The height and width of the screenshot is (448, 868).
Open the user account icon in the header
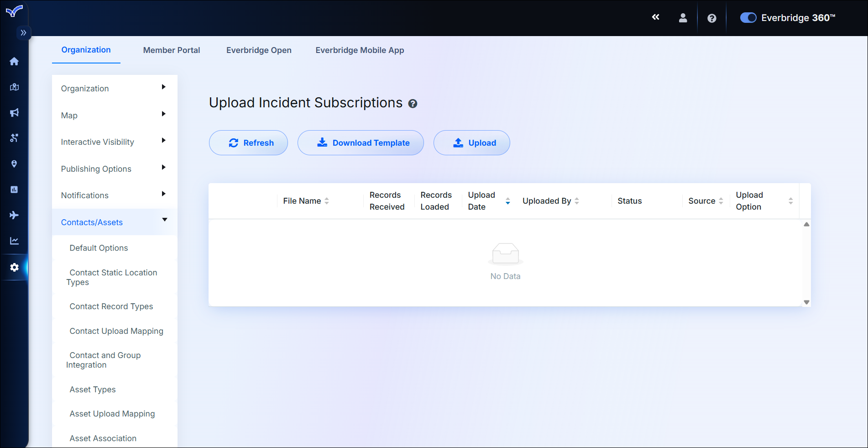pos(683,17)
